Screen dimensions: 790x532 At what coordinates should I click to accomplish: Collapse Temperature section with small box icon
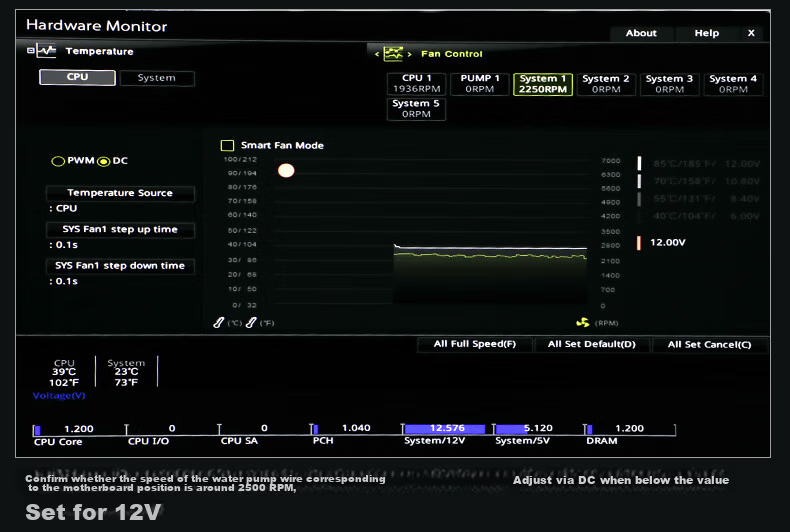pyautogui.click(x=31, y=50)
